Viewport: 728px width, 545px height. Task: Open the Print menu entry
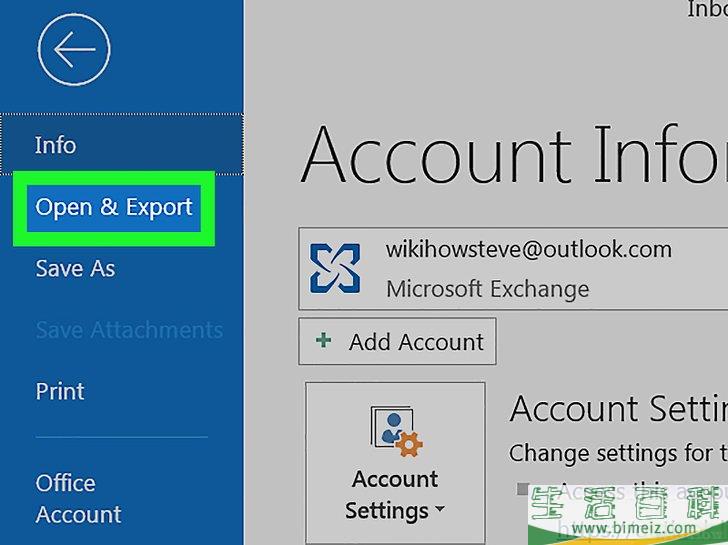[x=60, y=391]
